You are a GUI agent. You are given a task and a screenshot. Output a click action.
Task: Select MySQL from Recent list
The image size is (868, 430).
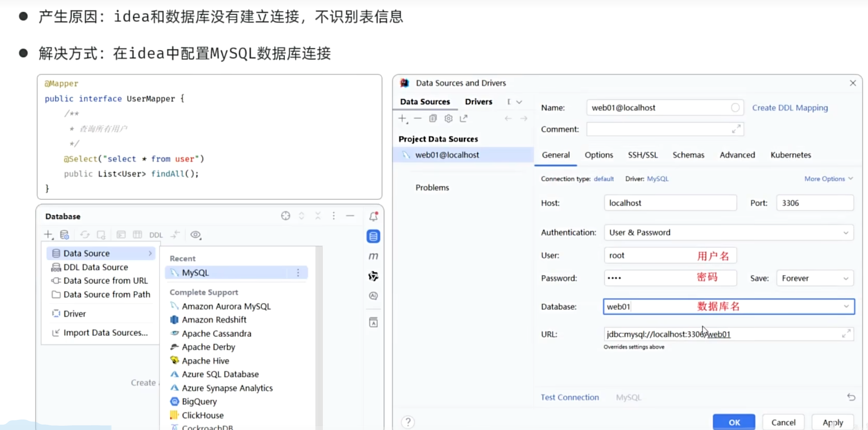click(196, 272)
